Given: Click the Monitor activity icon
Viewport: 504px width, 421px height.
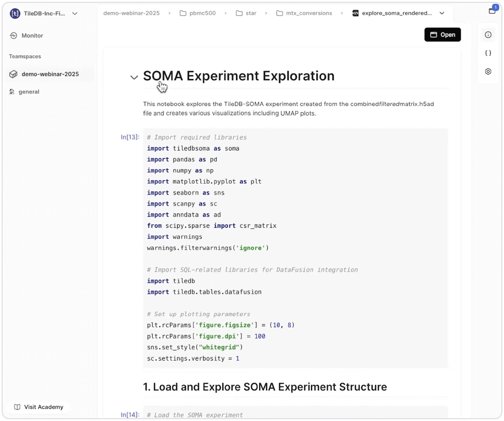Looking at the screenshot, I should (14, 35).
